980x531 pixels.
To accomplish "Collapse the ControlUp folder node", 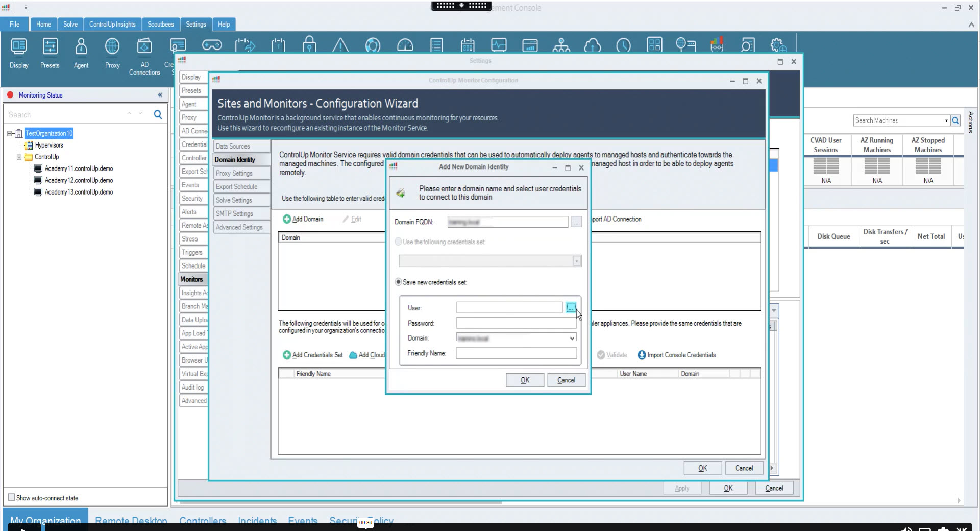I will [19, 157].
